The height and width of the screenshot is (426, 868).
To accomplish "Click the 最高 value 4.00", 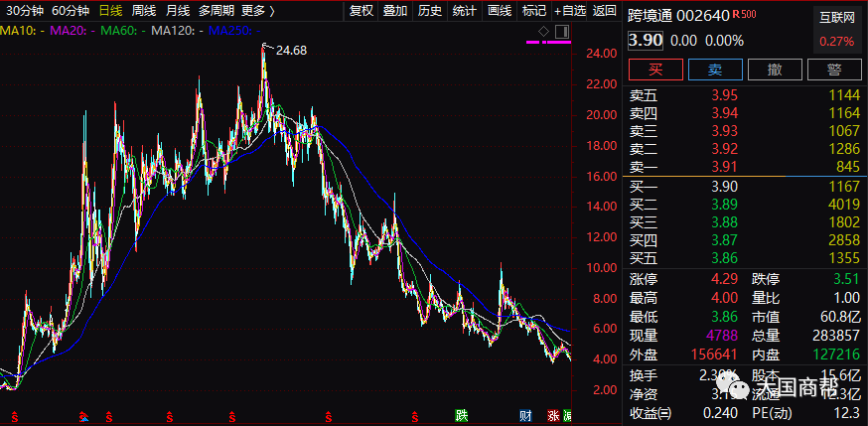I will point(725,298).
